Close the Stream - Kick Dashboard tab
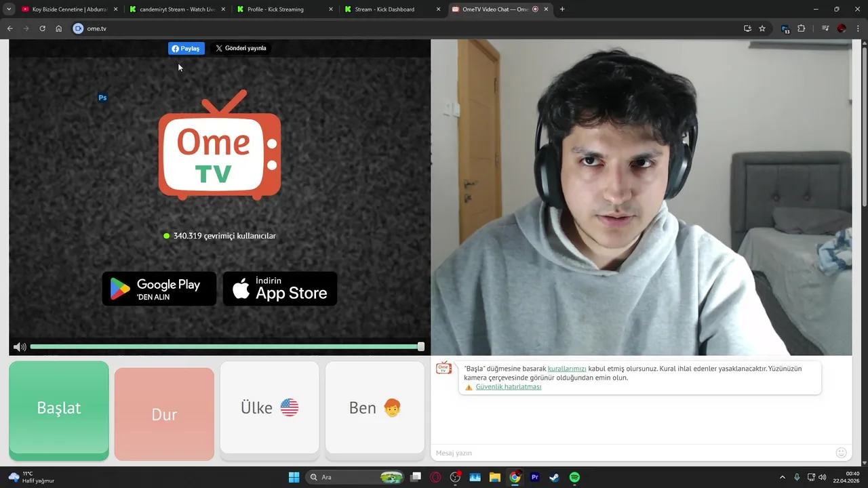The height and width of the screenshot is (488, 868). 439,9
